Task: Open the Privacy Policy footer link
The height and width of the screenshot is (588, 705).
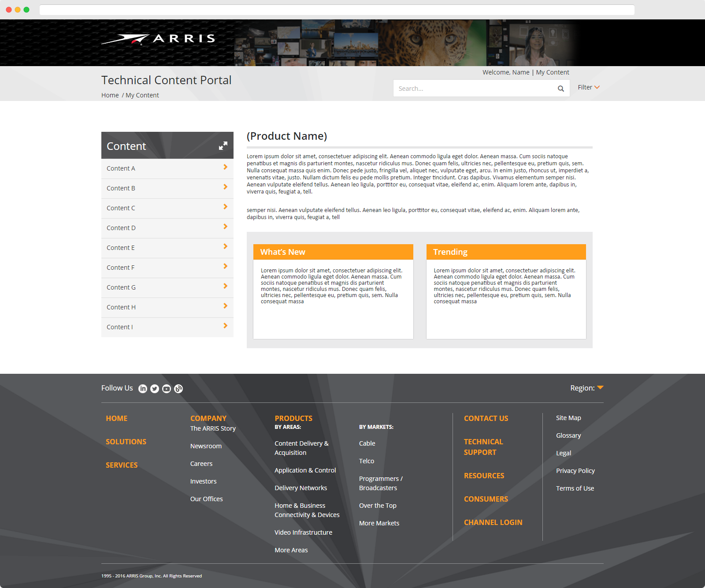Action: [x=575, y=471]
